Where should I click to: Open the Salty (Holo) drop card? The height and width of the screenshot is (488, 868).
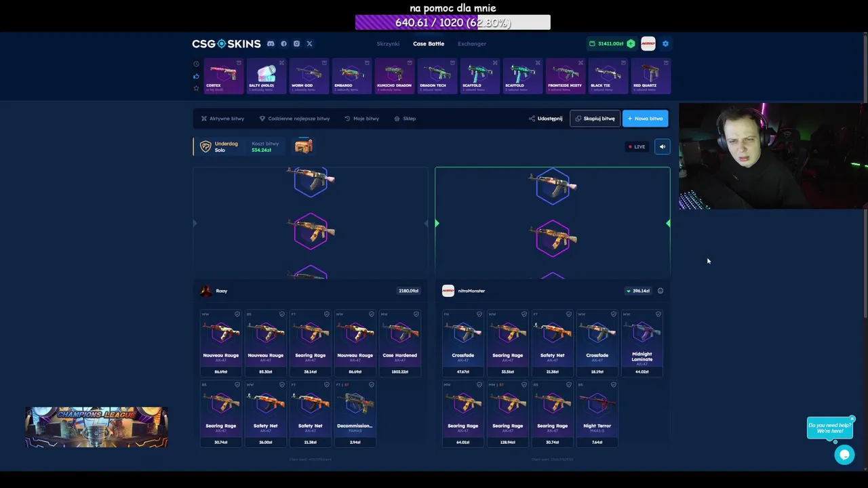265,76
